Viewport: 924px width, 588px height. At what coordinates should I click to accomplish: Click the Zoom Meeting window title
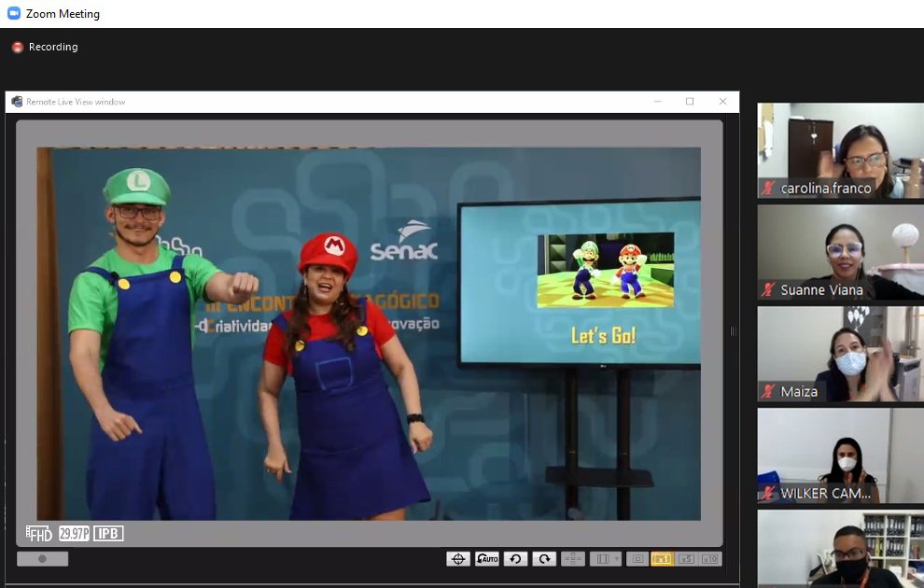click(x=63, y=14)
